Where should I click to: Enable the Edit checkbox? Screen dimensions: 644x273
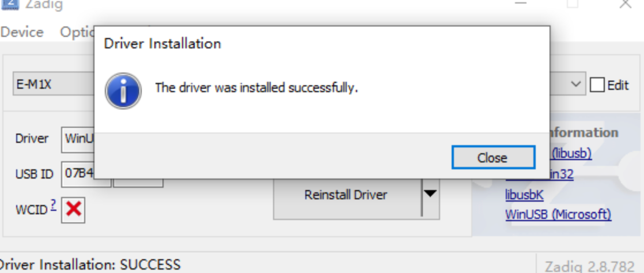[x=597, y=85]
